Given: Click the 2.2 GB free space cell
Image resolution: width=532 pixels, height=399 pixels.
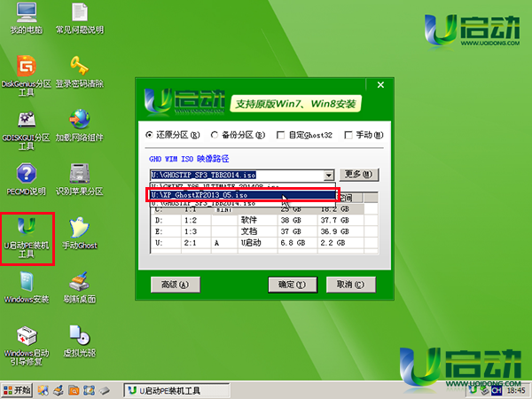Looking at the screenshot, I should 332,243.
